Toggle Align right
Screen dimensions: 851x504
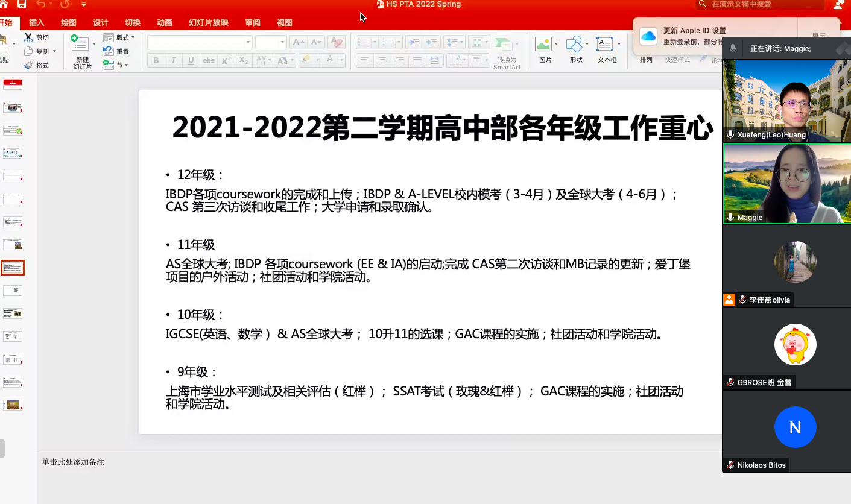pyautogui.click(x=399, y=60)
